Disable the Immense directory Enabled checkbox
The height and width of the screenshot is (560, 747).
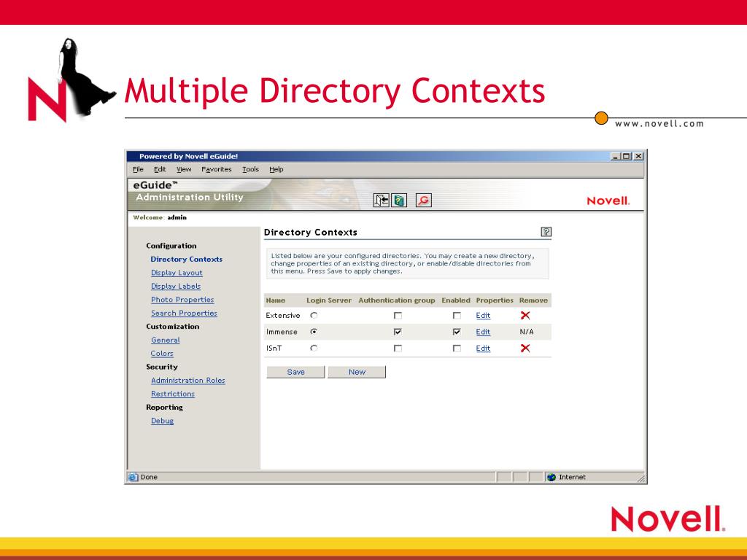457,332
